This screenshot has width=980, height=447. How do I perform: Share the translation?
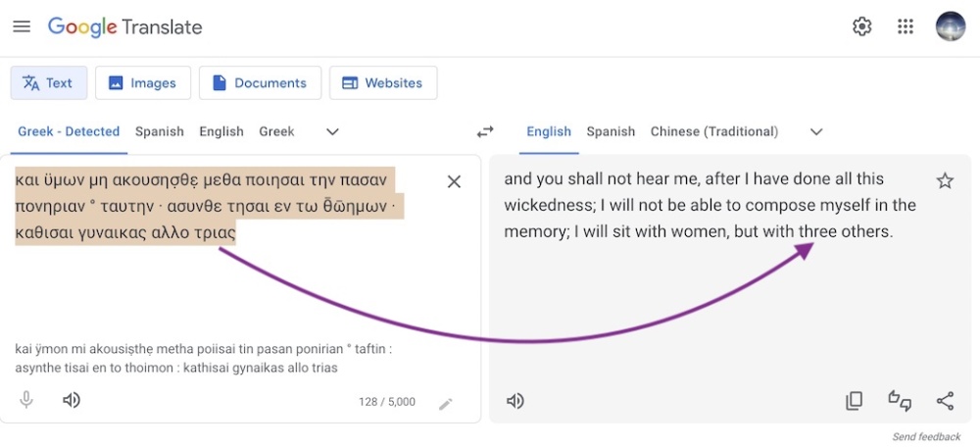pyautogui.click(x=945, y=401)
